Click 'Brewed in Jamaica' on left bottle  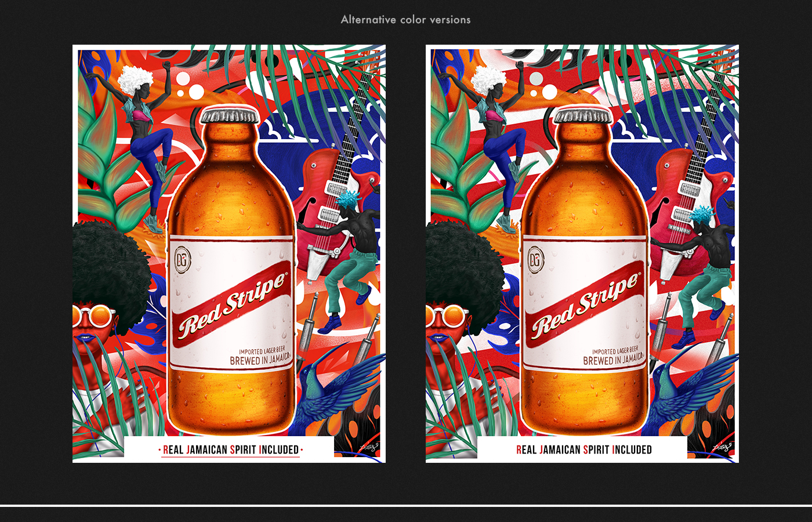click(x=260, y=360)
